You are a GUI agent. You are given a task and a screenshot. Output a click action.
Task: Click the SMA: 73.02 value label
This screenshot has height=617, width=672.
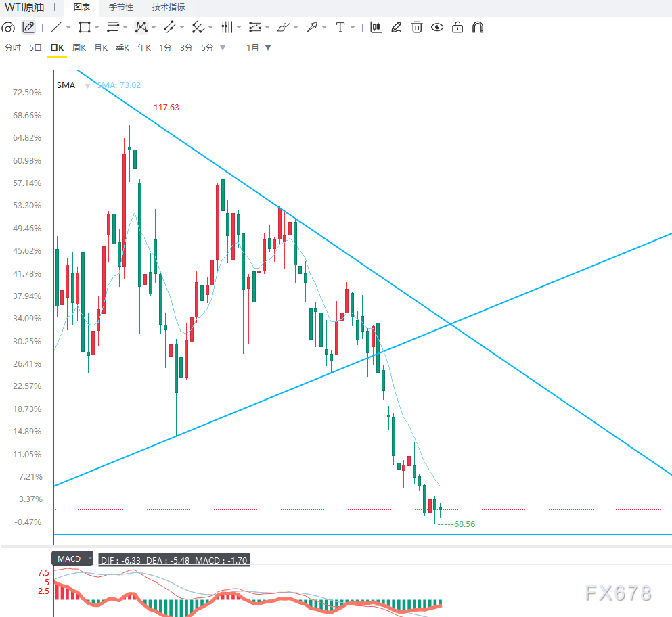[x=118, y=85]
